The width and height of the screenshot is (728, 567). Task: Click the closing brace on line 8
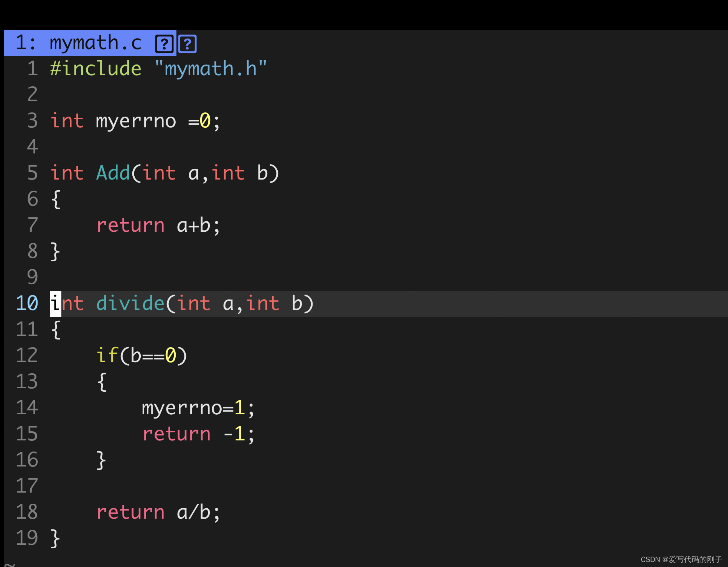[56, 251]
